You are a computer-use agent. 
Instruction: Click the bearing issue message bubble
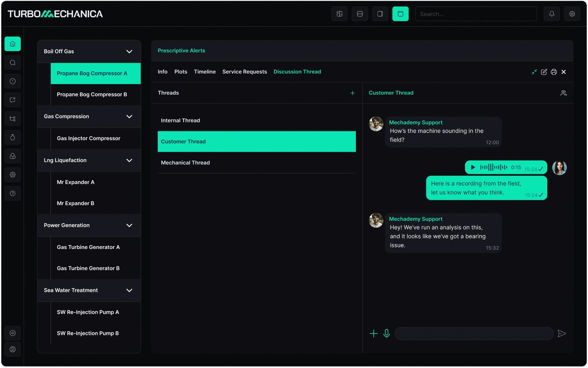(443, 233)
